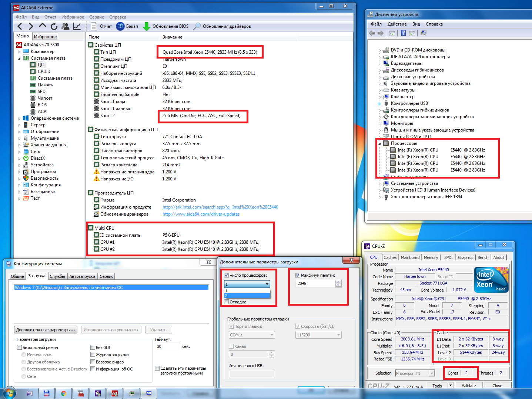The image size is (532, 399).
Task: Open the blue help icon in Device Manager
Action: point(403,33)
